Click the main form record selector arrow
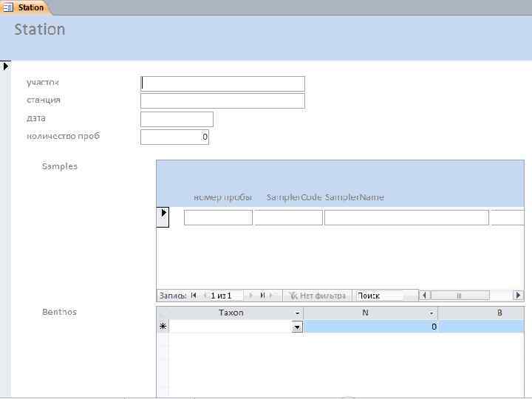532x399 pixels. tap(5, 66)
